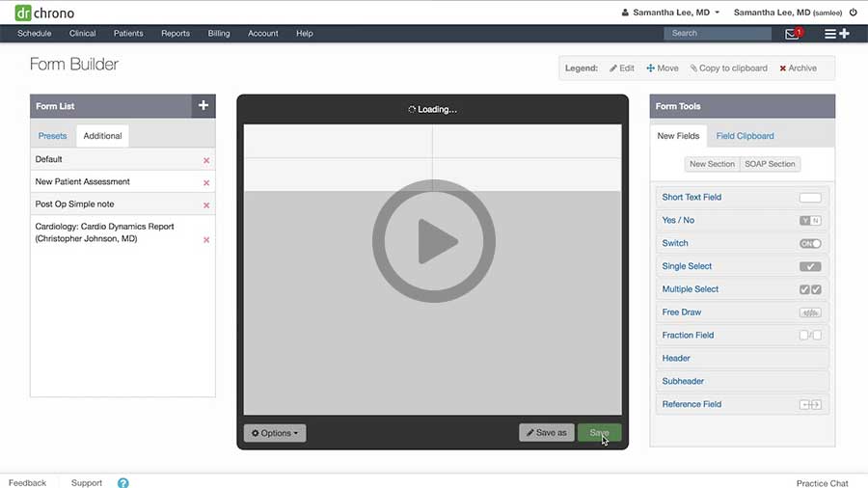
Task: Click the Reference Field icon
Action: click(x=810, y=404)
